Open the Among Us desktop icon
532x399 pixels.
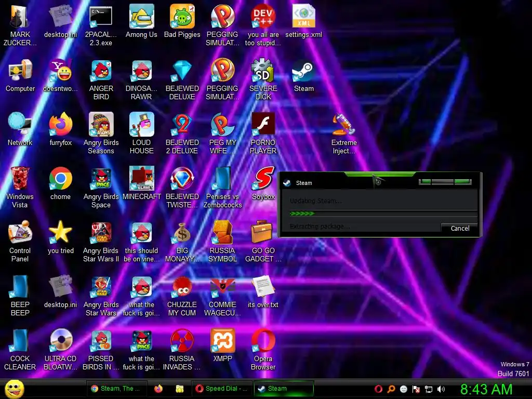point(141,21)
